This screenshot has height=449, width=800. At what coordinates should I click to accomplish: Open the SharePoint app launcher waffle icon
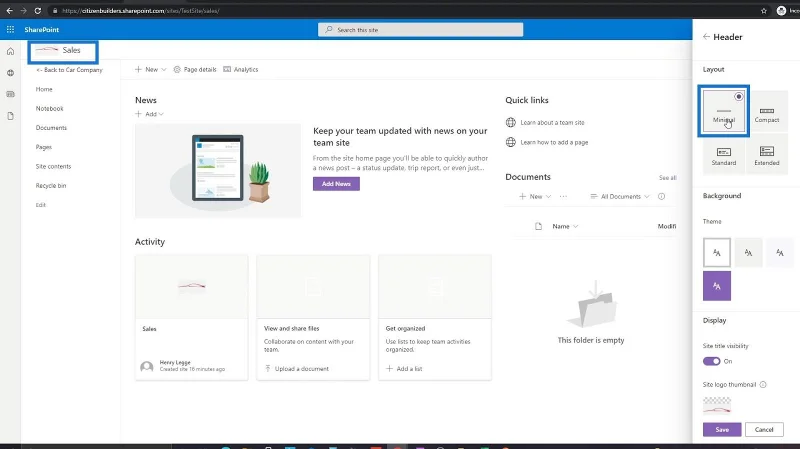coord(10,30)
